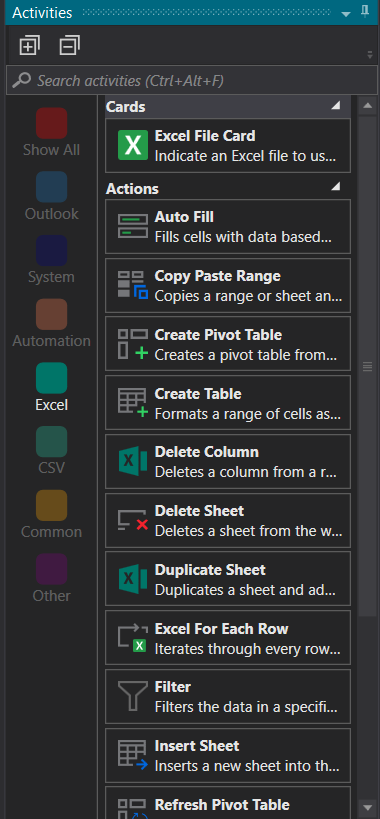380x819 pixels.
Task: Click the Auto Fill activity icon
Action: pos(133,226)
